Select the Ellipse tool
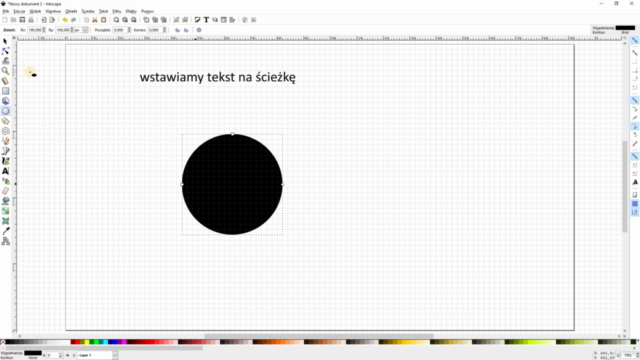This screenshot has width=640, height=360. point(5,111)
